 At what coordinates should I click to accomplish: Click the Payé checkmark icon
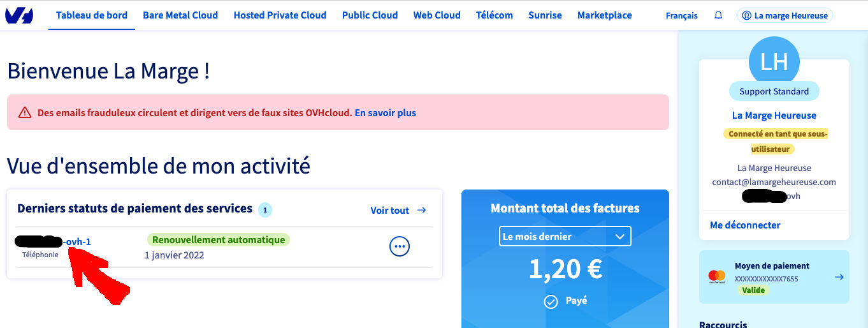coord(551,301)
